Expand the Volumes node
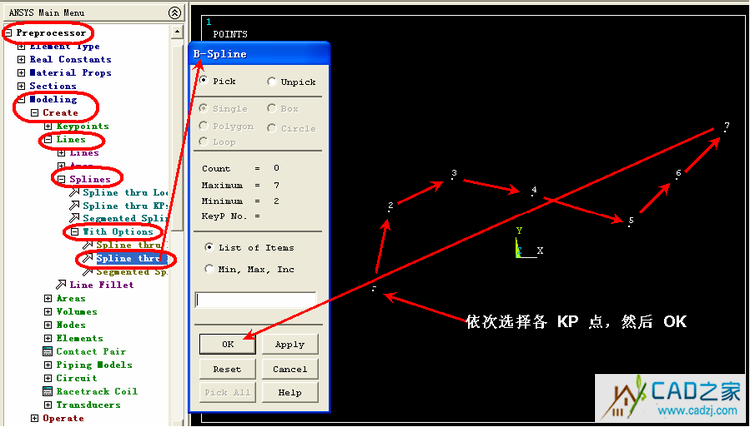Image resolution: width=750 pixels, height=427 pixels. [x=48, y=312]
